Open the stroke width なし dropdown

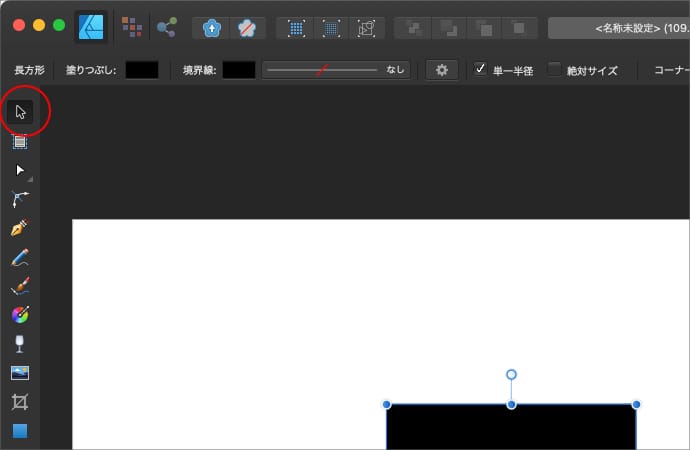coord(336,70)
